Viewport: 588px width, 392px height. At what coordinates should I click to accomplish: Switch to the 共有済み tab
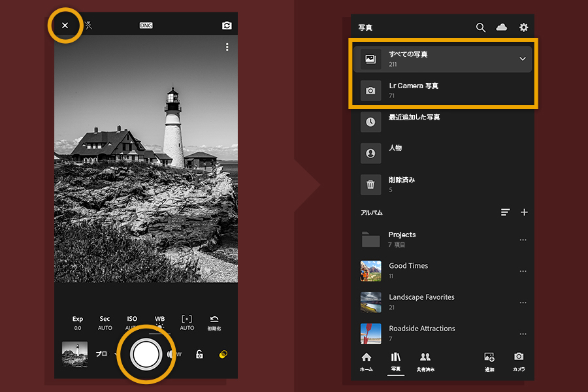coord(425,362)
